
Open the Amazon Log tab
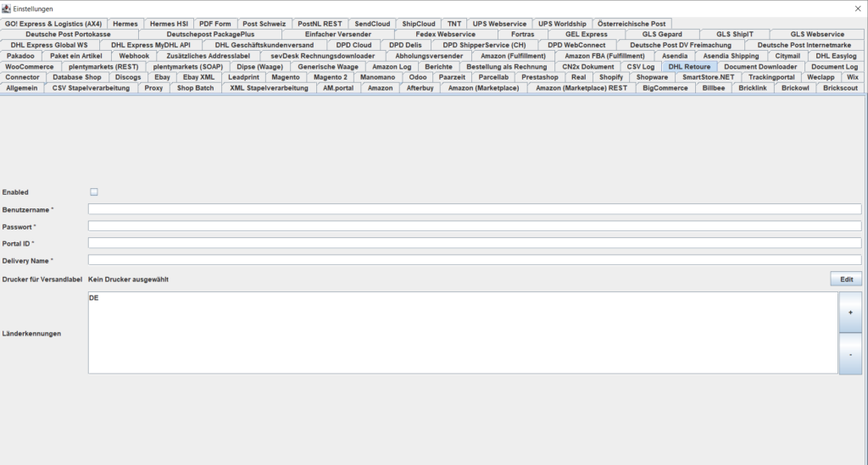pos(392,67)
